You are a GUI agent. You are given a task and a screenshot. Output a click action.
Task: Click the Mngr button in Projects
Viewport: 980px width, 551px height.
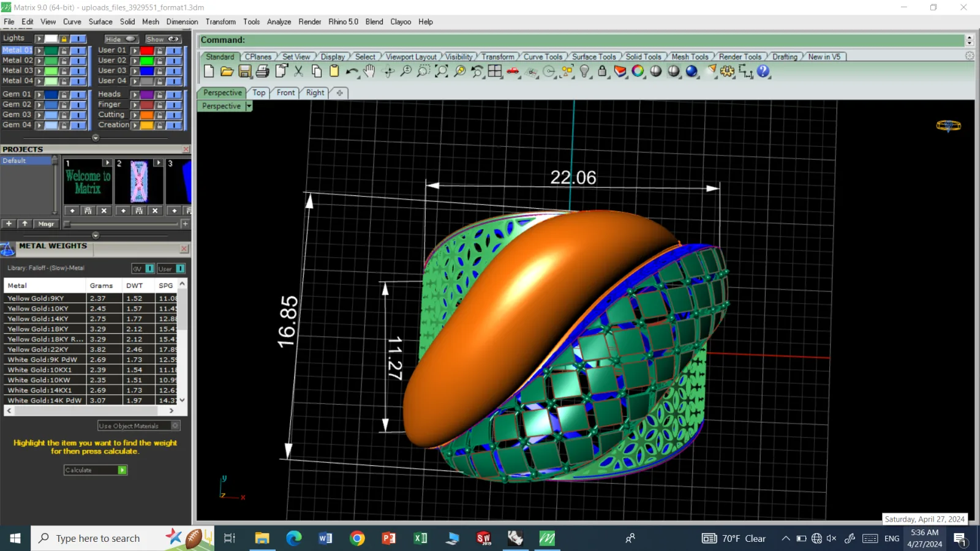pyautogui.click(x=47, y=224)
